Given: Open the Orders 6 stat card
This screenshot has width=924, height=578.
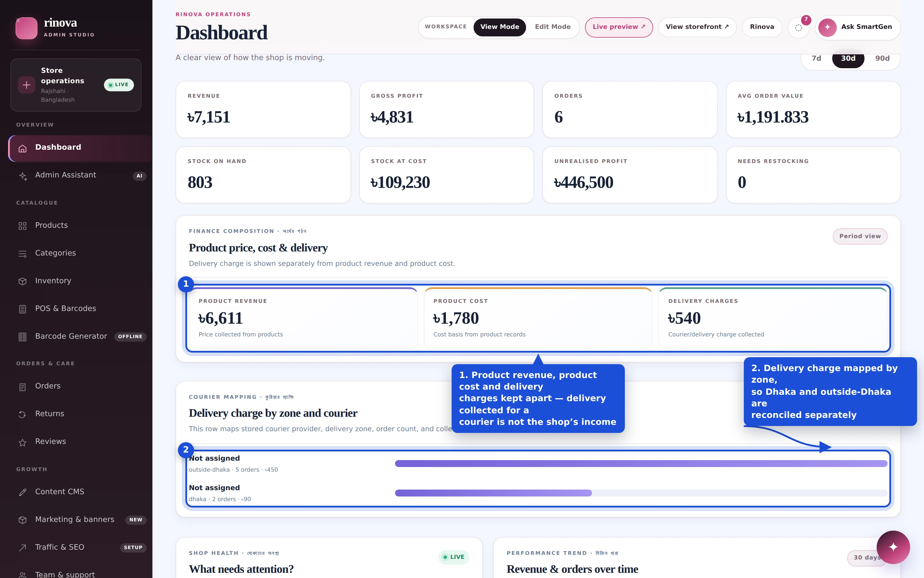Looking at the screenshot, I should (x=629, y=109).
